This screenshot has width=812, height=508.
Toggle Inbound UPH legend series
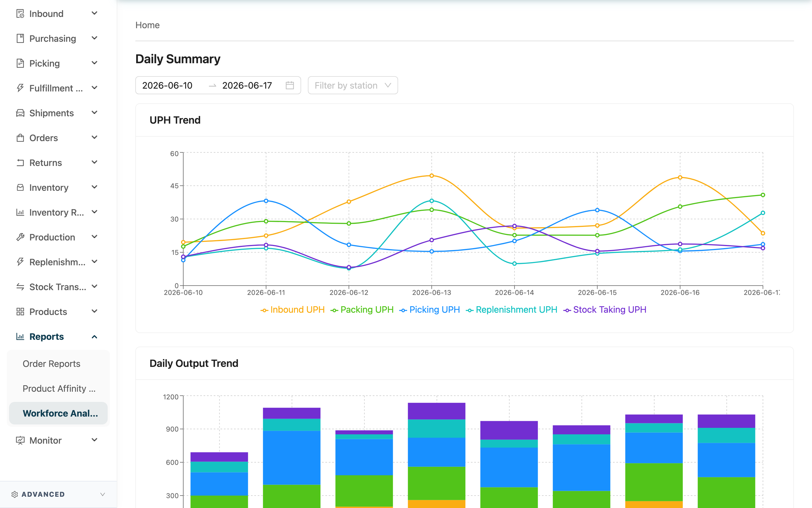293,310
